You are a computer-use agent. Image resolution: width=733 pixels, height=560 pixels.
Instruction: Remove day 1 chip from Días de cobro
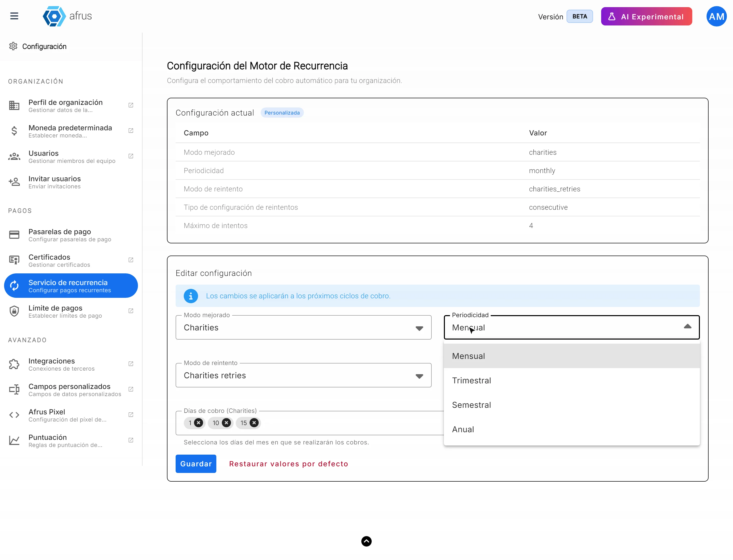(x=198, y=423)
